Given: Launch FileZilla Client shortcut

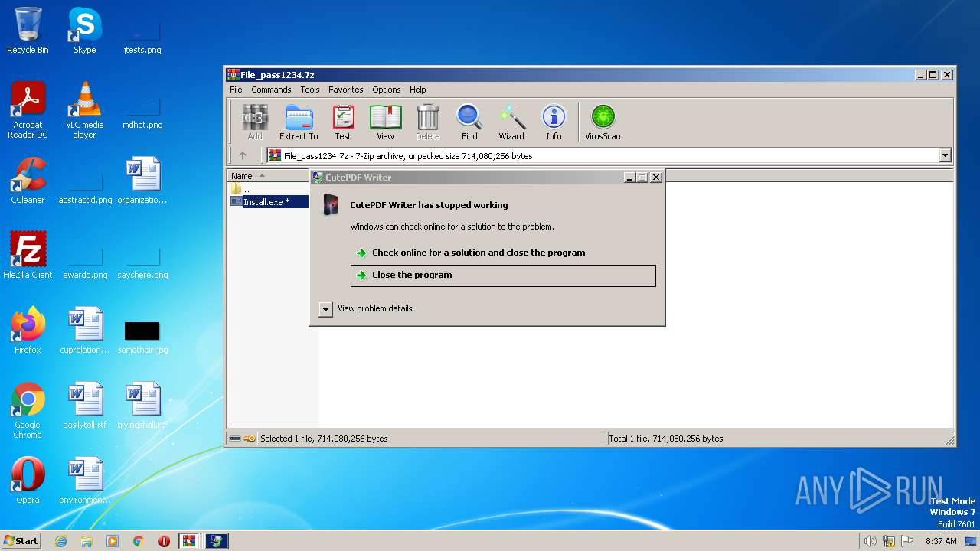Looking at the screenshot, I should coord(28,256).
